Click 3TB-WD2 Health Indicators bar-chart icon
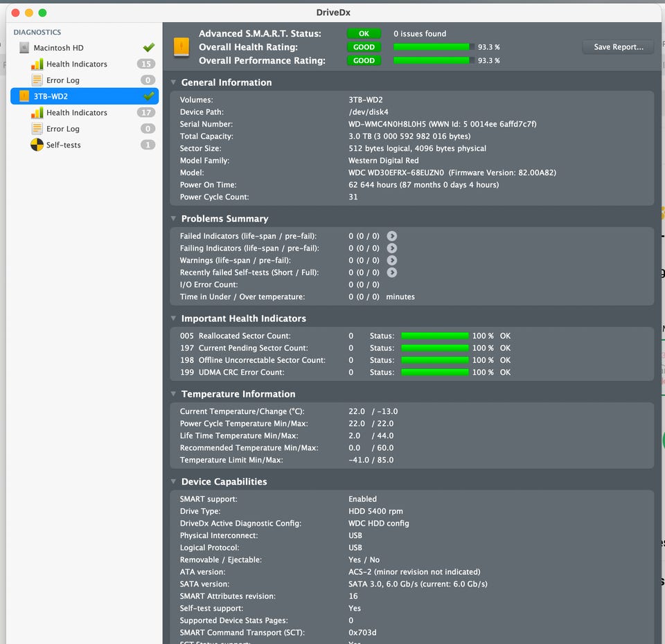Viewport: 665px width, 644px height. [37, 113]
